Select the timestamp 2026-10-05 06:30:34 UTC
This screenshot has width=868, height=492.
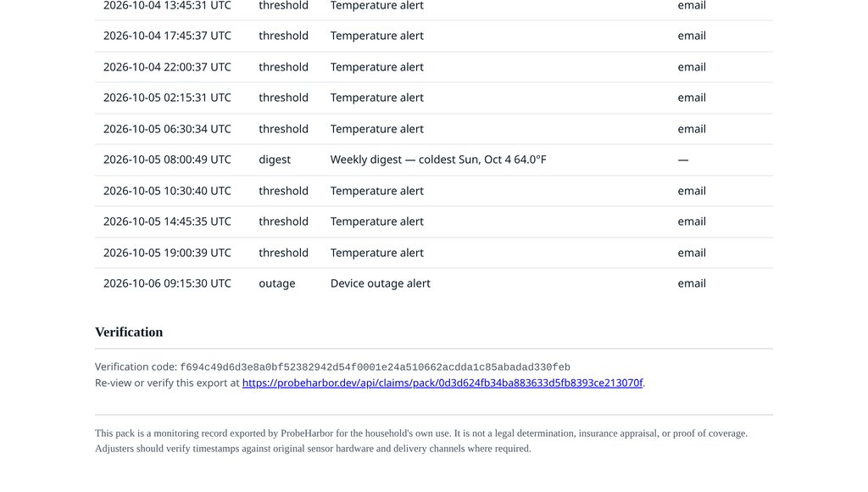pos(167,129)
